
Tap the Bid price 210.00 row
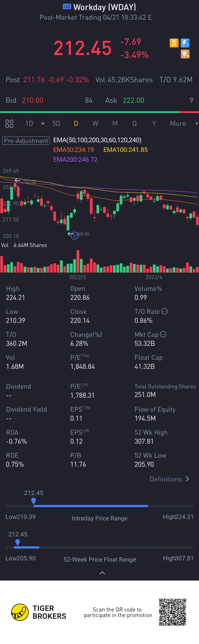coord(49,100)
